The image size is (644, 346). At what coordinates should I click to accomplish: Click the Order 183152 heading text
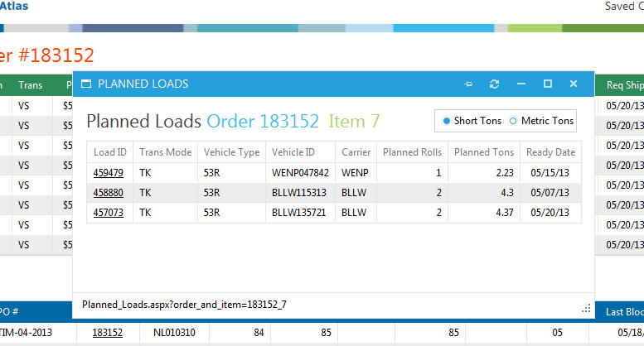tap(263, 122)
